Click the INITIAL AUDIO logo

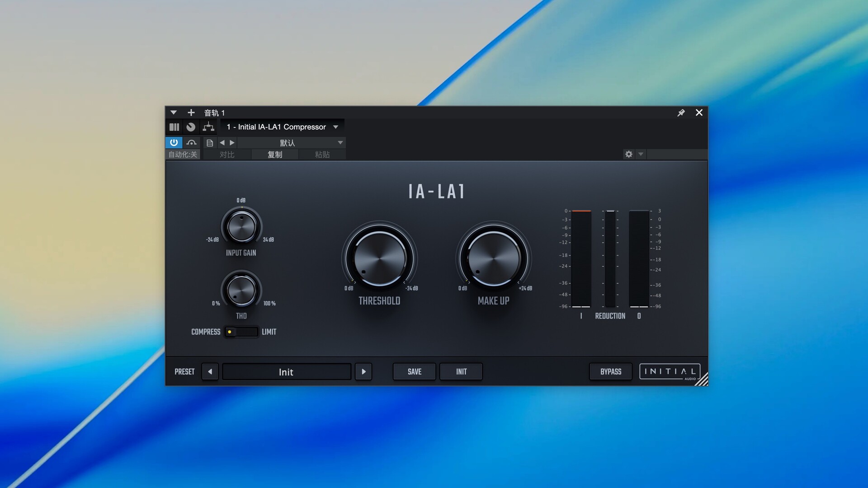(x=670, y=372)
